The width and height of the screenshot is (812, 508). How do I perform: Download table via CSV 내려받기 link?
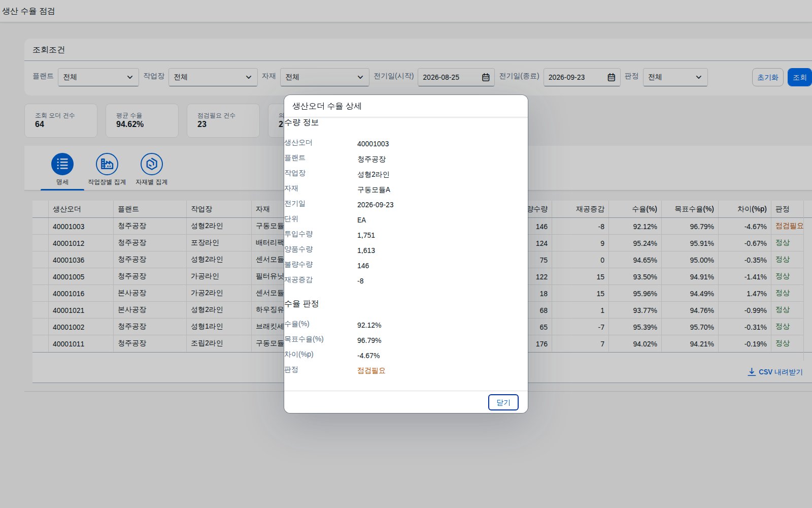(x=775, y=372)
